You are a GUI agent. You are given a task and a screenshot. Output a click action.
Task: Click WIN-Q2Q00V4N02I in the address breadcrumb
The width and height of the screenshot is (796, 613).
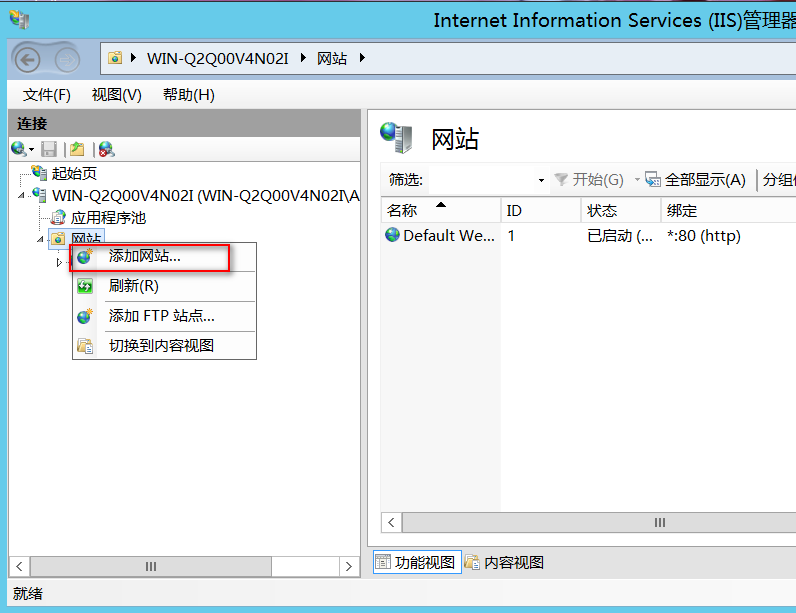tap(217, 58)
